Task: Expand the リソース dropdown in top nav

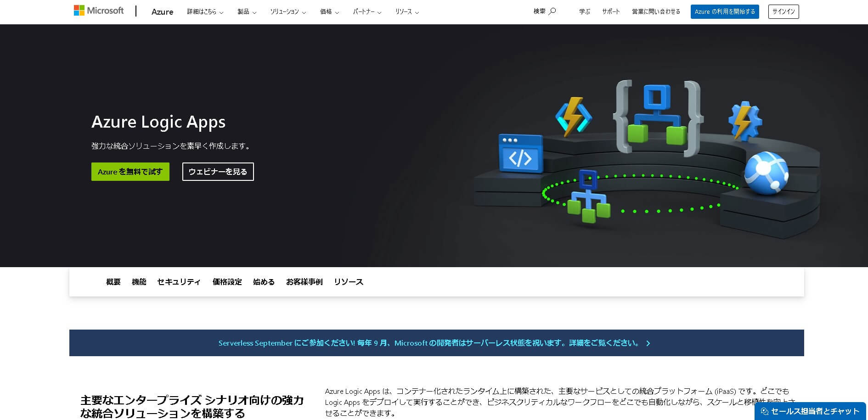Action: [407, 11]
